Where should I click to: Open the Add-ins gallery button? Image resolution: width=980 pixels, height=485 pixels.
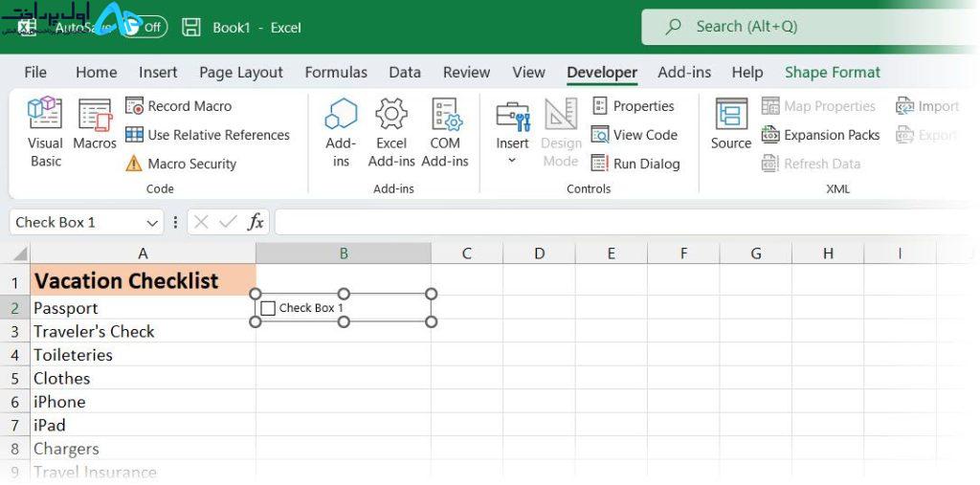[341, 132]
